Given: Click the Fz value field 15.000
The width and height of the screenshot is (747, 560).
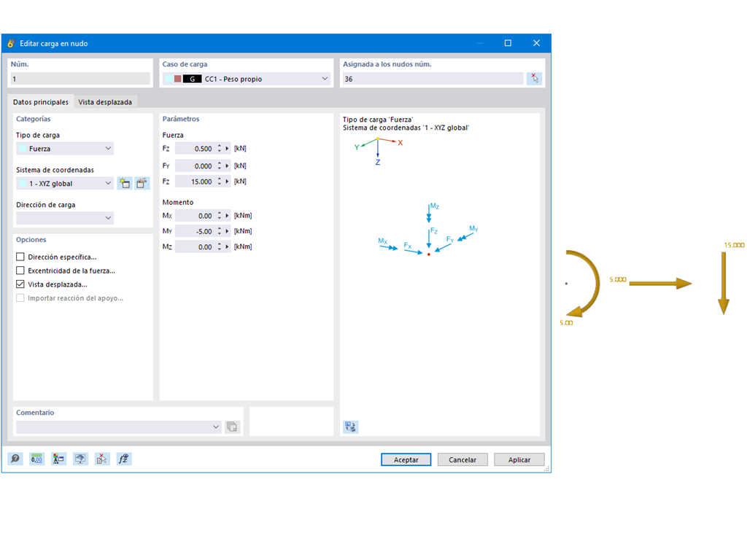Looking at the screenshot, I should point(196,182).
